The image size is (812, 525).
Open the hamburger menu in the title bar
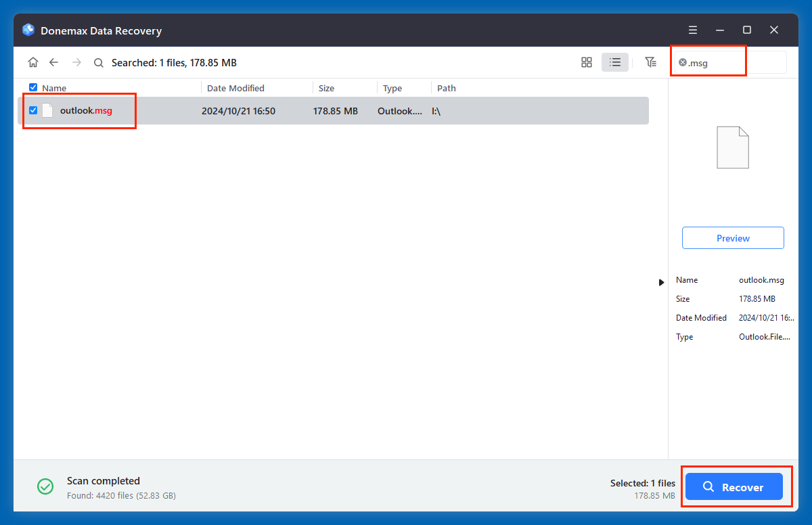pos(692,30)
